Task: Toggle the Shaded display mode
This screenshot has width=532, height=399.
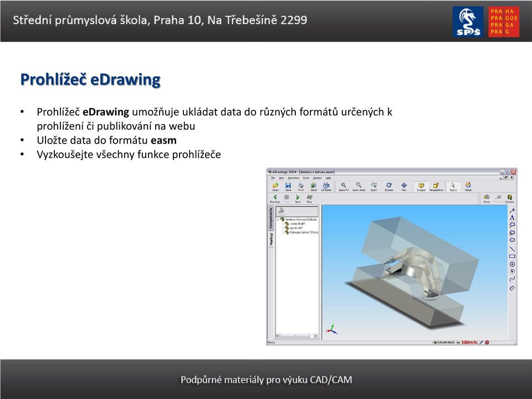Action: 421,187
